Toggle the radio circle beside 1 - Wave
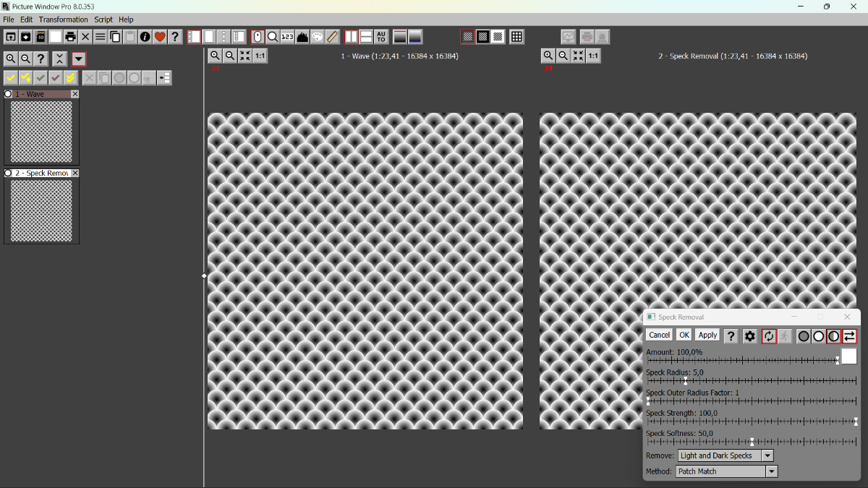Screen dimensions: 868x488 pyautogui.click(x=9, y=94)
